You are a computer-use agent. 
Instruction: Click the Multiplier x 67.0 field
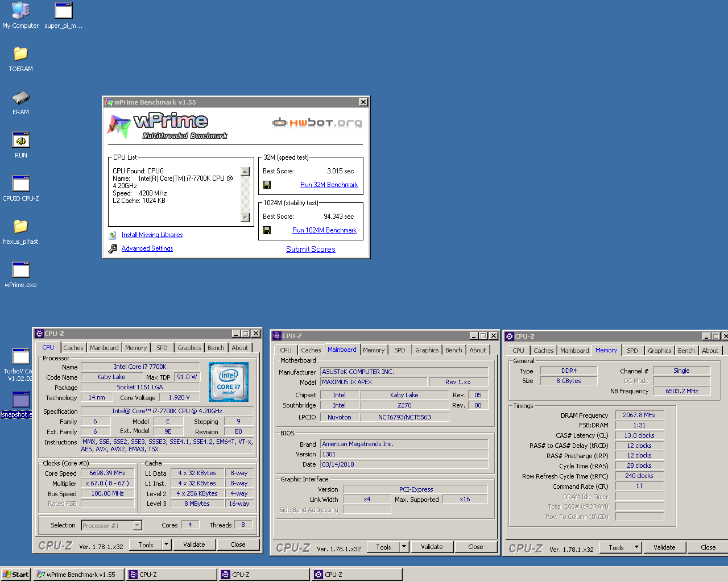107,483
